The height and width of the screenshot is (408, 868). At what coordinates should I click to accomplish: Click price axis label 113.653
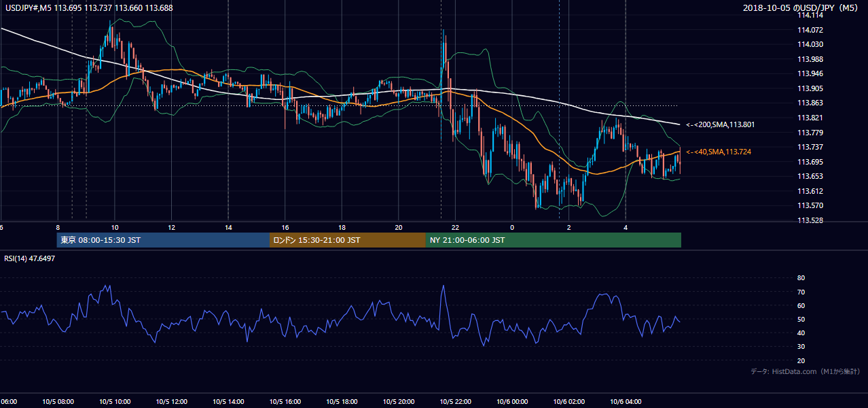pyautogui.click(x=811, y=176)
